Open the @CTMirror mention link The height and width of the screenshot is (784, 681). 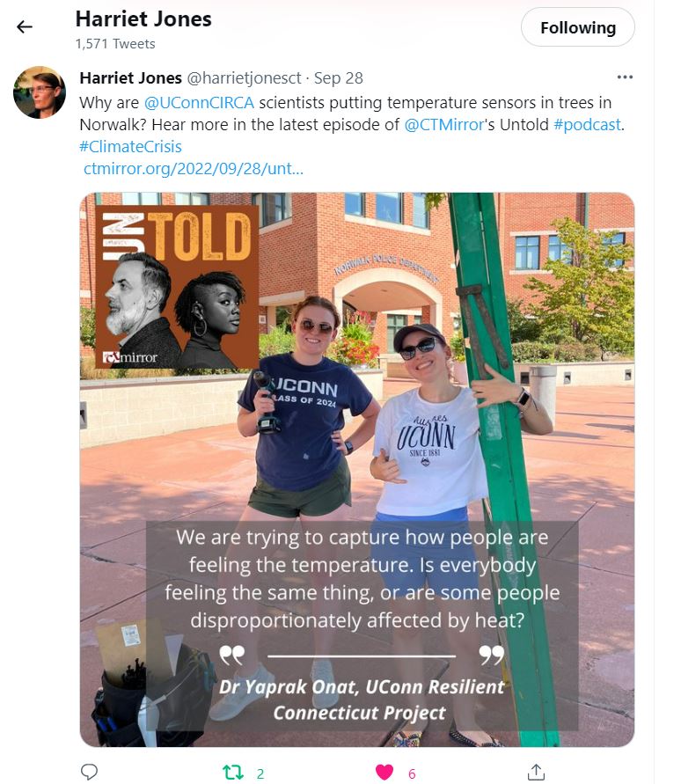(x=444, y=124)
